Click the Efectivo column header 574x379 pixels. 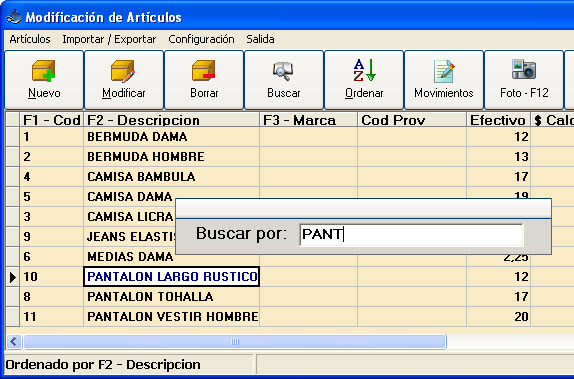click(x=499, y=120)
